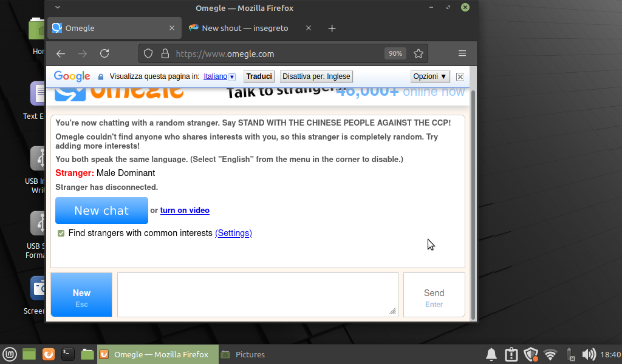The height and width of the screenshot is (364, 622).
Task: Toggle Find strangers with common interests checkbox
Action: 61,234
